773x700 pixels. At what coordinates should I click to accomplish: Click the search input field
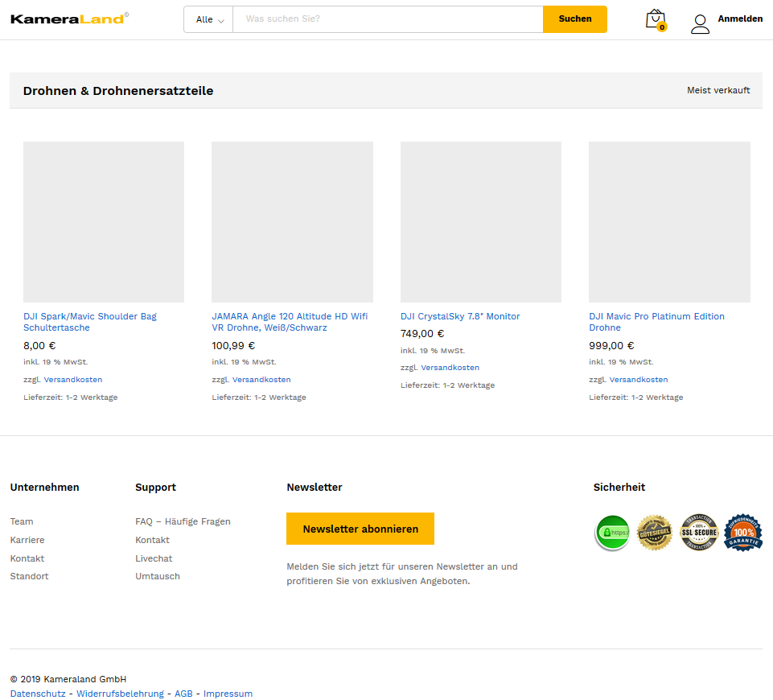click(388, 19)
